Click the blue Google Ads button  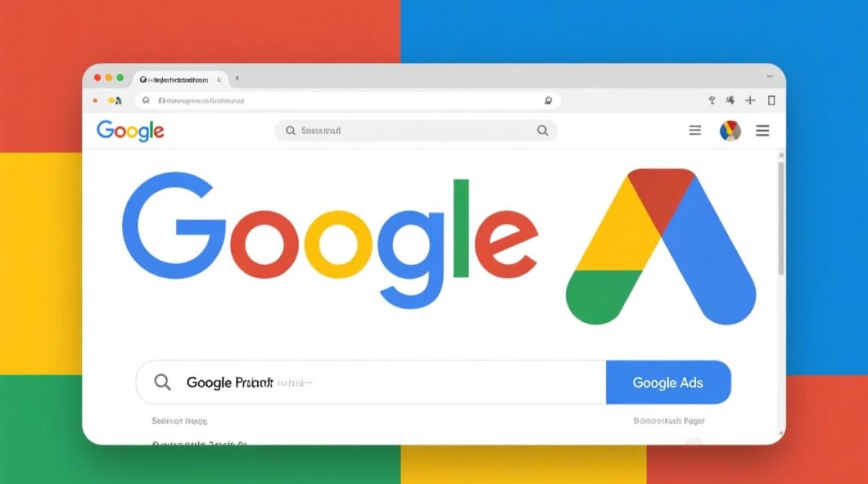[668, 382]
